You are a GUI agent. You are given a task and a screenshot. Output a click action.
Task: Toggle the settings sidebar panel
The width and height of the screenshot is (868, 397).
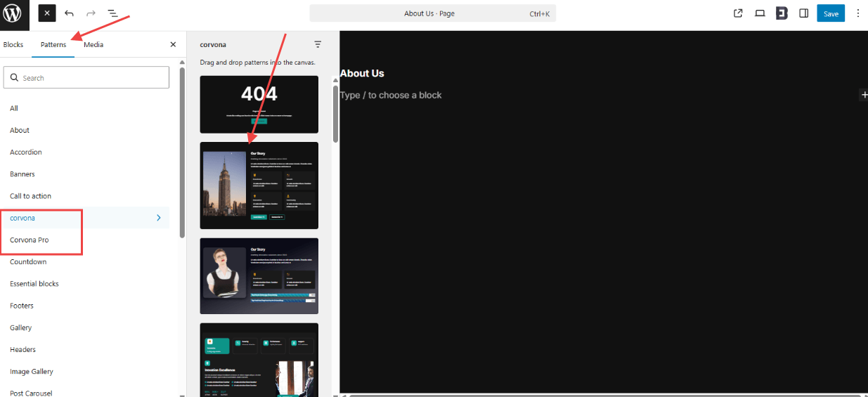pos(803,13)
